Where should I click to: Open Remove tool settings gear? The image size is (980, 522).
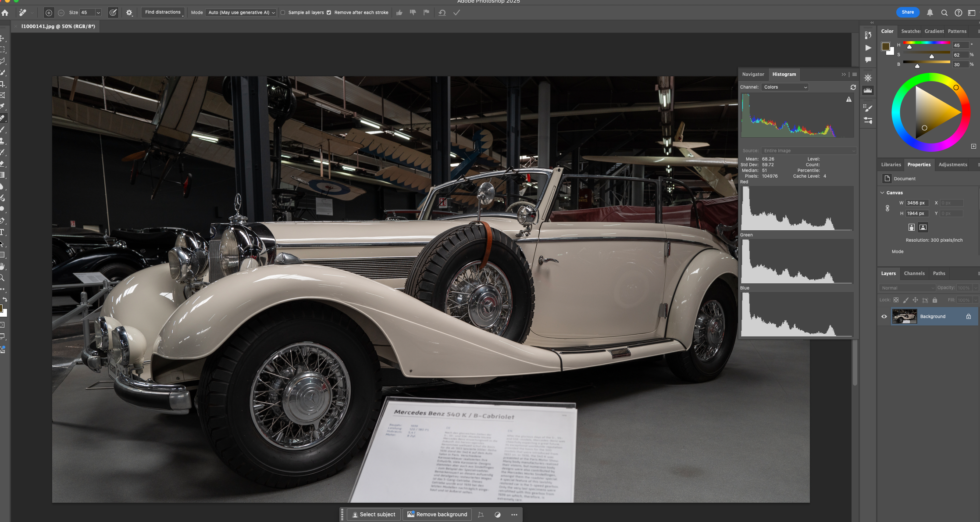[x=129, y=13]
